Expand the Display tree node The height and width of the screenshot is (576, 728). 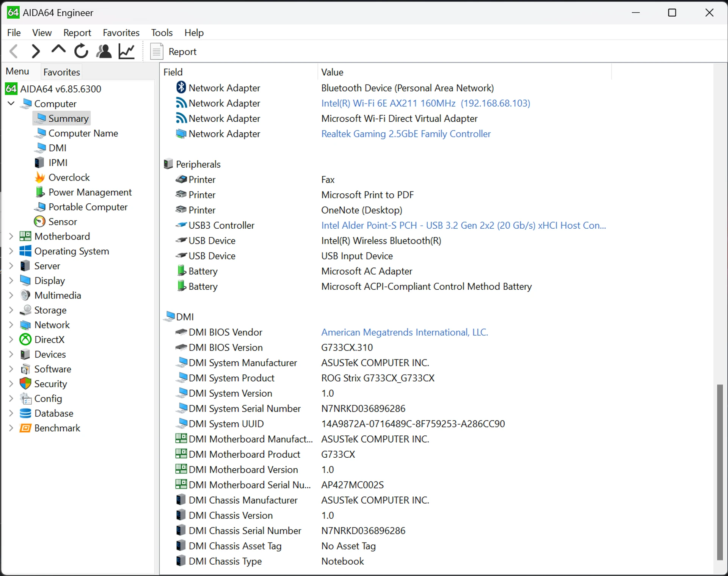coord(11,280)
